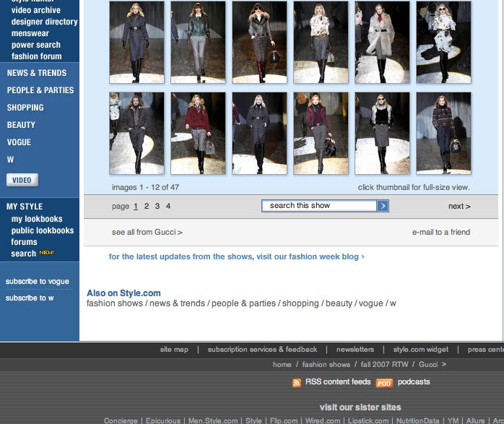The image size is (504, 424).
Task: Go to page 2 of images
Action: pyautogui.click(x=147, y=206)
